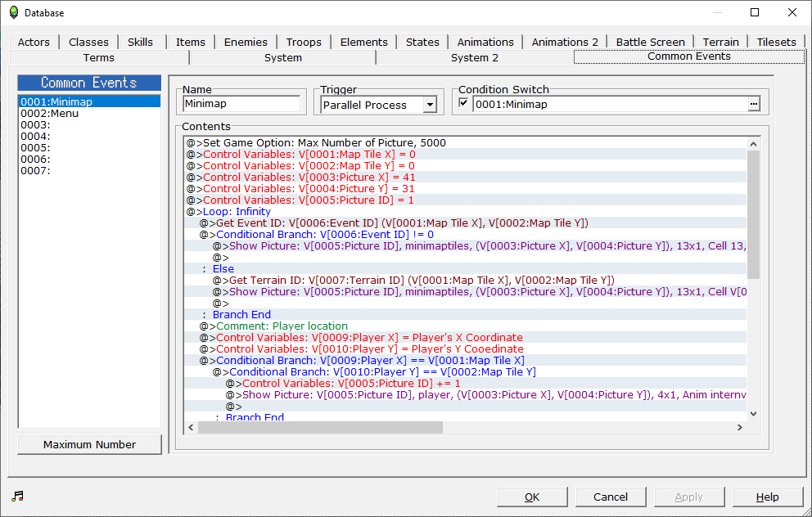The image size is (812, 517).
Task: Click the OK button
Action: coord(532,497)
